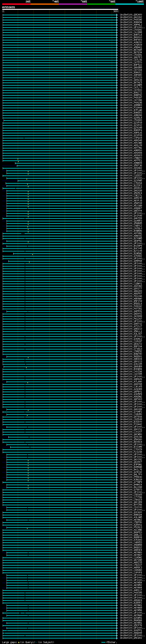146x644 pixels.
Task: Click the cyan ~100% identity legend bar
Action: 130,4
